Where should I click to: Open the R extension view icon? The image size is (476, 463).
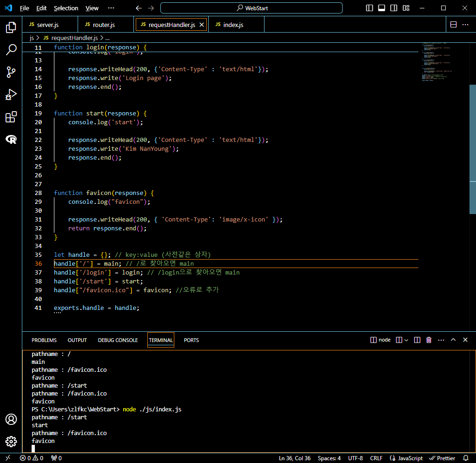point(11,140)
